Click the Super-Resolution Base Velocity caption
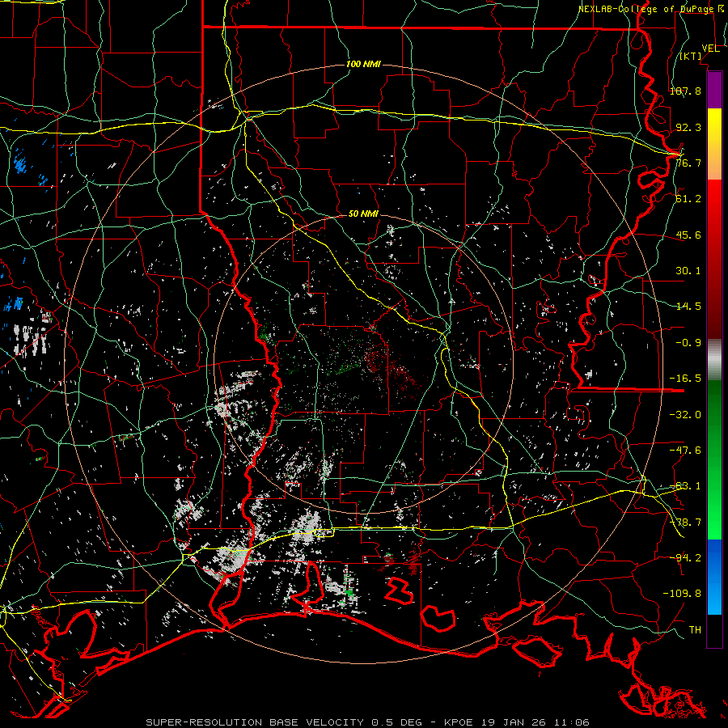 [x=367, y=722]
